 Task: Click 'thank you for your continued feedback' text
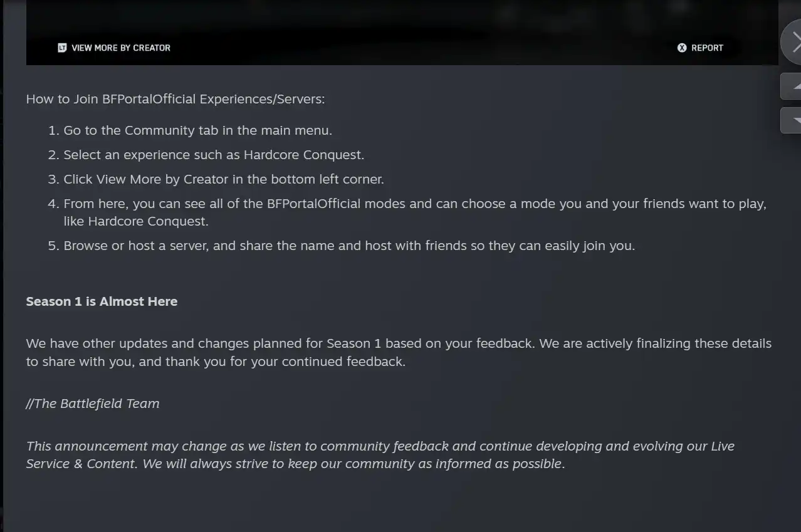point(285,362)
